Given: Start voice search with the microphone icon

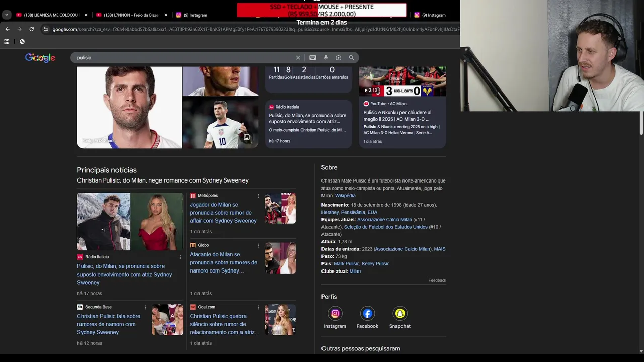Looking at the screenshot, I should tap(326, 58).
